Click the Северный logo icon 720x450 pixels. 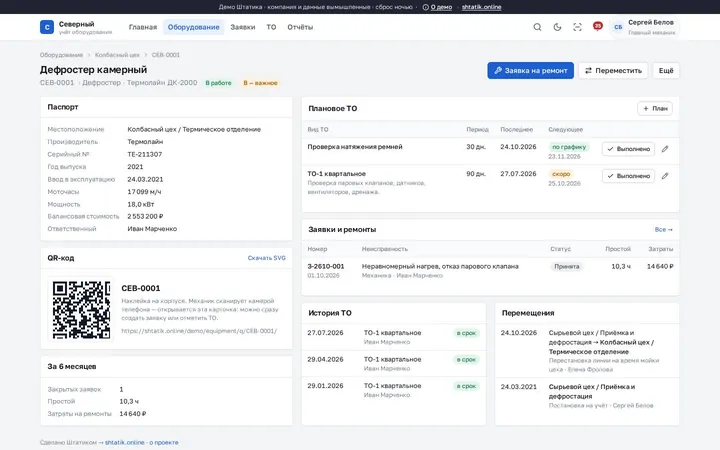click(47, 27)
